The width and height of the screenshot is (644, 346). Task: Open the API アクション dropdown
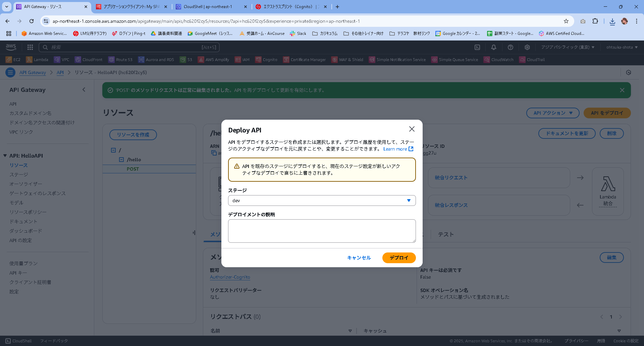[552, 113]
